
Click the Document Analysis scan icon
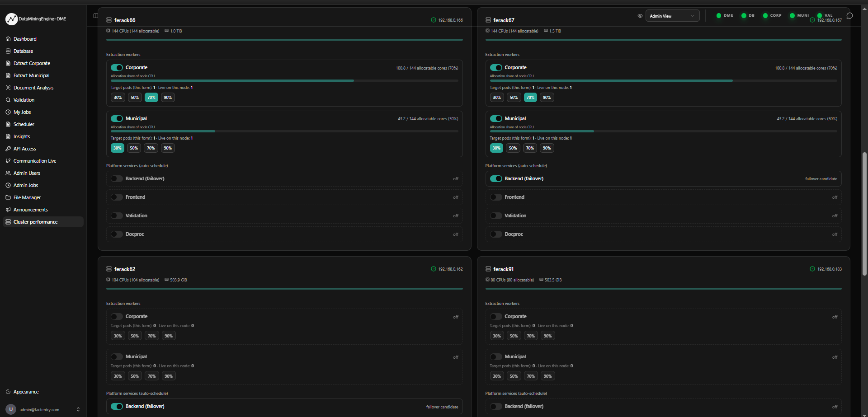click(8, 88)
